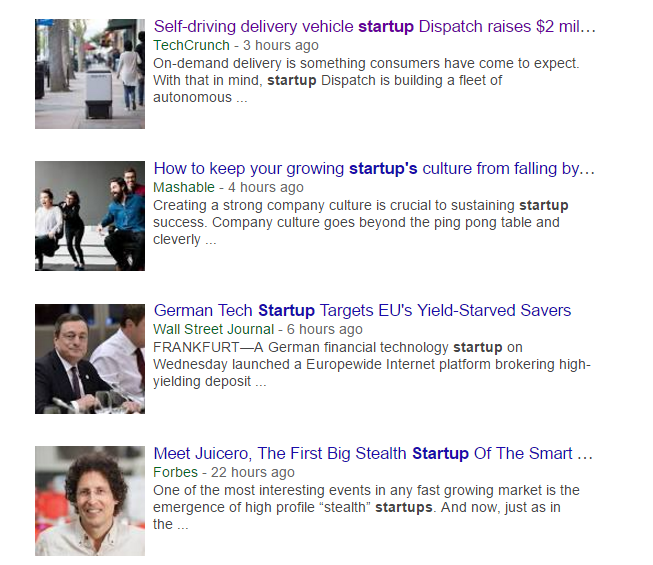Click the jumping coworkers thumbnail
The image size is (653, 565).
pyautogui.click(x=90, y=216)
